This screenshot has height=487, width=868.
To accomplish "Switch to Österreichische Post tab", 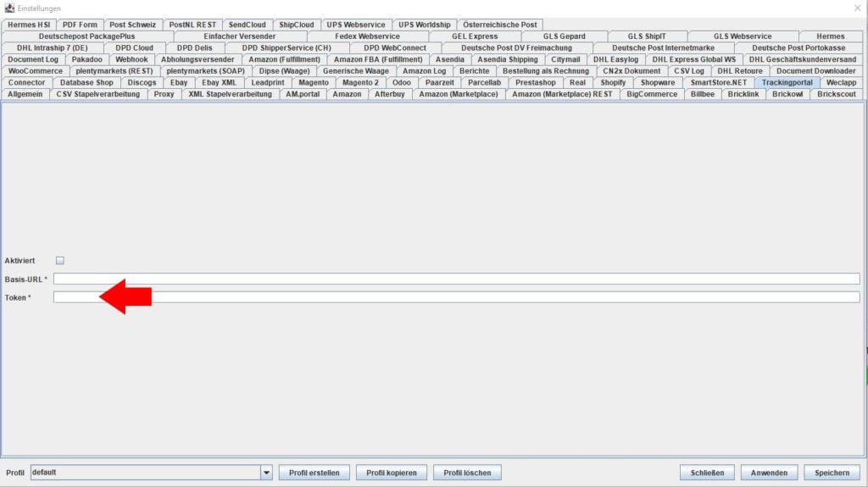I will click(x=500, y=25).
